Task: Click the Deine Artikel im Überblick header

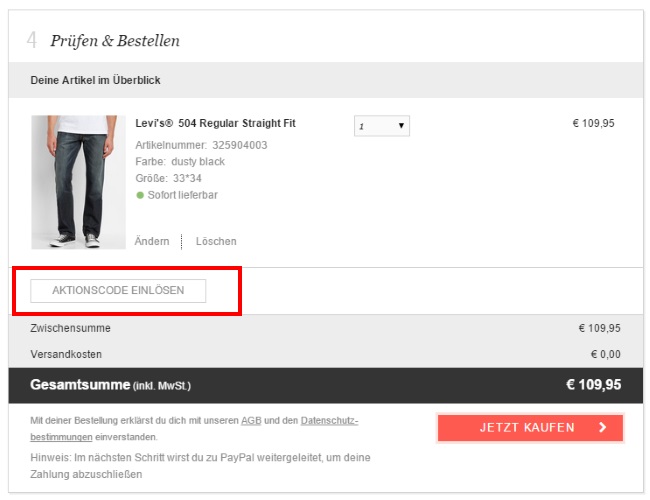Action: click(x=95, y=80)
